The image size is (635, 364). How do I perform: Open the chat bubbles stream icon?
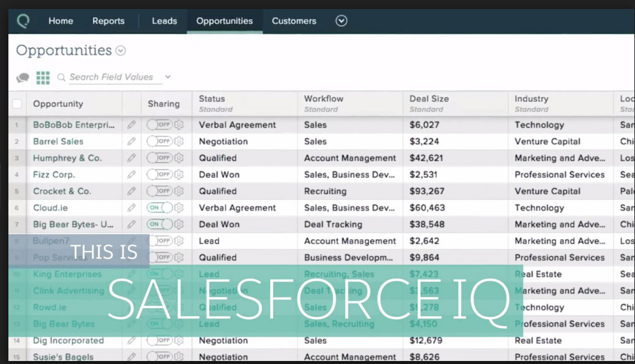23,77
